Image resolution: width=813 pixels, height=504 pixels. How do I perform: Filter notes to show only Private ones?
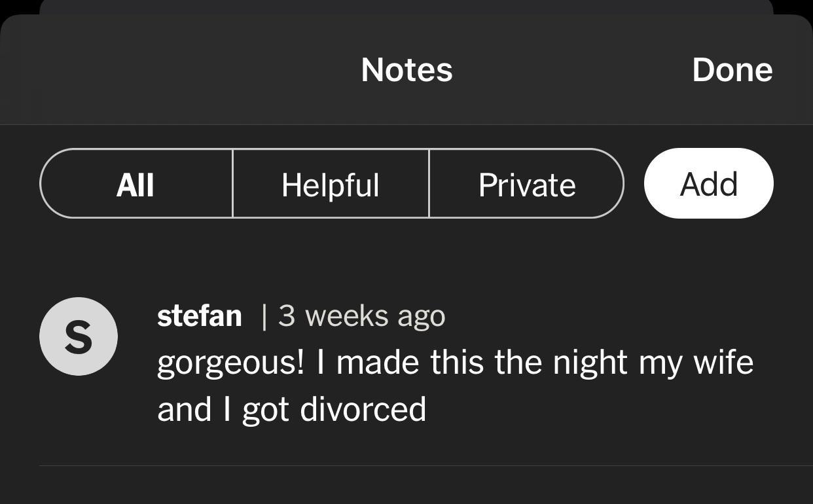pos(527,183)
